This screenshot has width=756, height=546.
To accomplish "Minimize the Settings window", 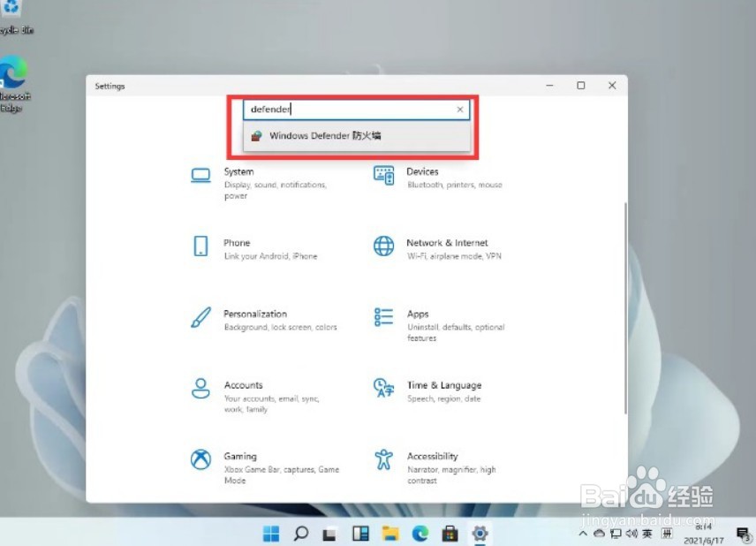I will click(549, 86).
